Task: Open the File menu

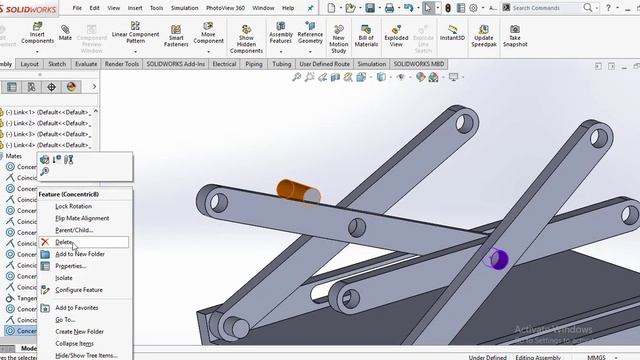Action: pyautogui.click(x=77, y=8)
